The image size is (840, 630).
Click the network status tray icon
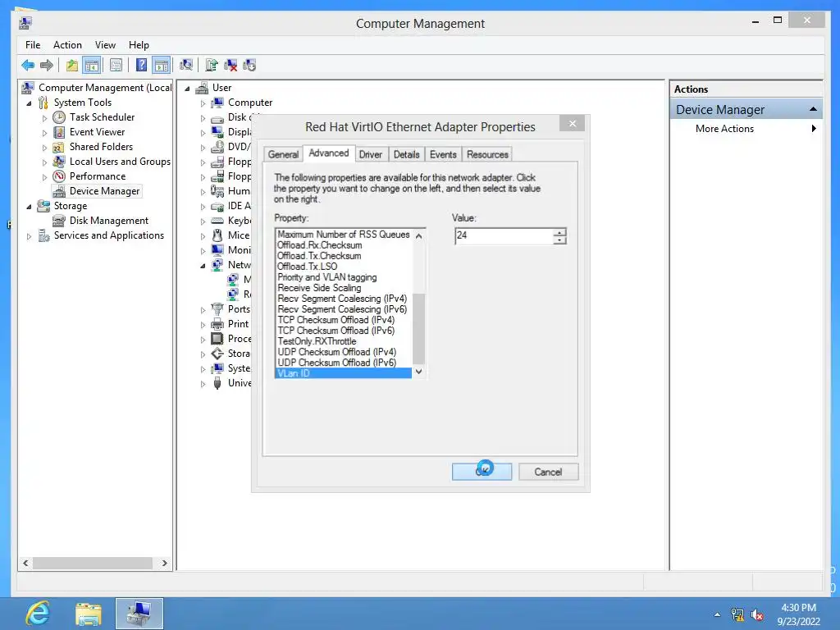(x=737, y=615)
